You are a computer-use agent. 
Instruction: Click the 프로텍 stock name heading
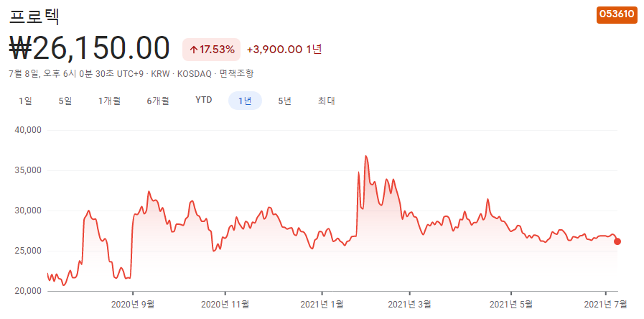(x=34, y=17)
